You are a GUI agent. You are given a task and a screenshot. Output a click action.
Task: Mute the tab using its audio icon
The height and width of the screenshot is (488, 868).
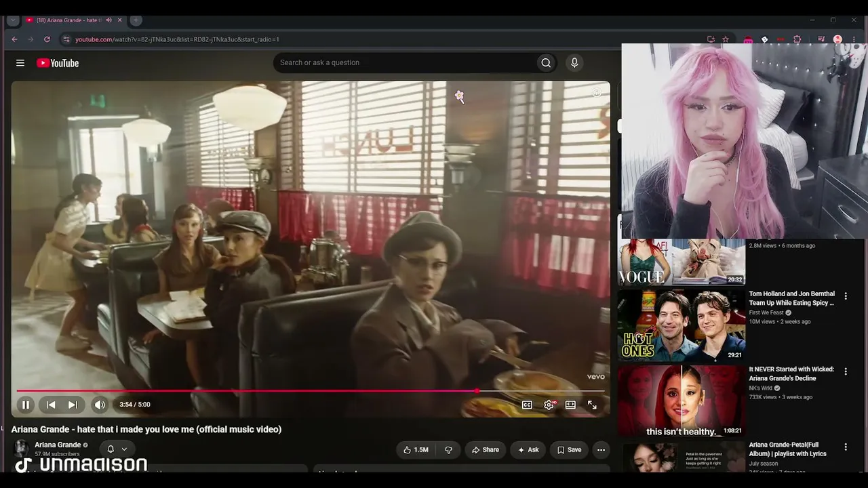click(108, 20)
